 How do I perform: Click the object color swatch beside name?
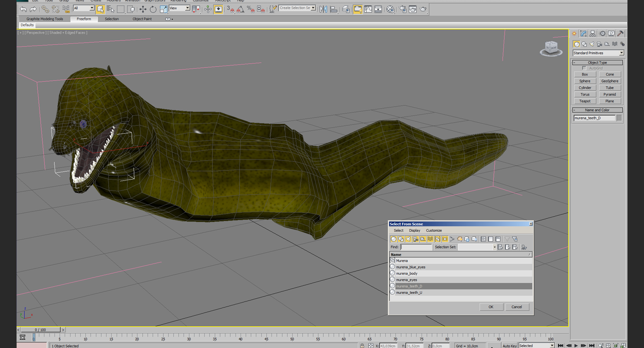(x=619, y=118)
